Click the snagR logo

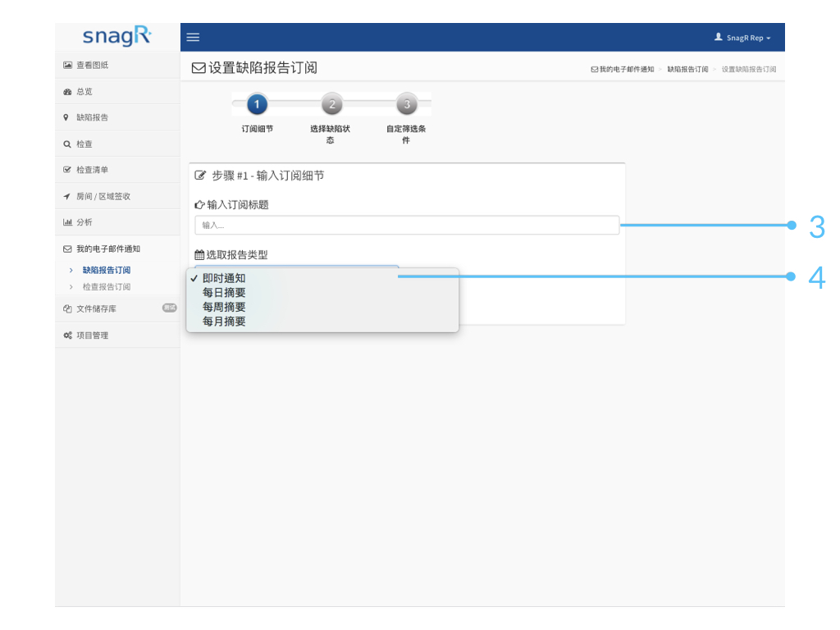click(x=116, y=36)
